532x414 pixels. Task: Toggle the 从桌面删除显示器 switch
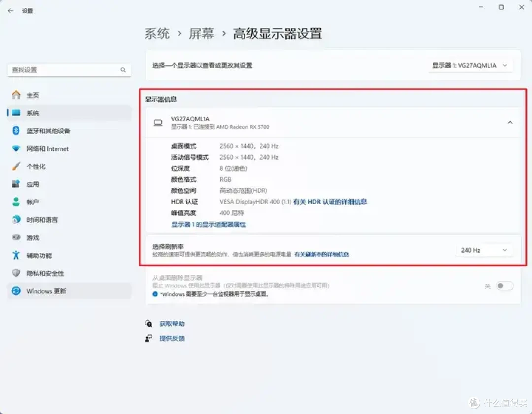click(504, 286)
